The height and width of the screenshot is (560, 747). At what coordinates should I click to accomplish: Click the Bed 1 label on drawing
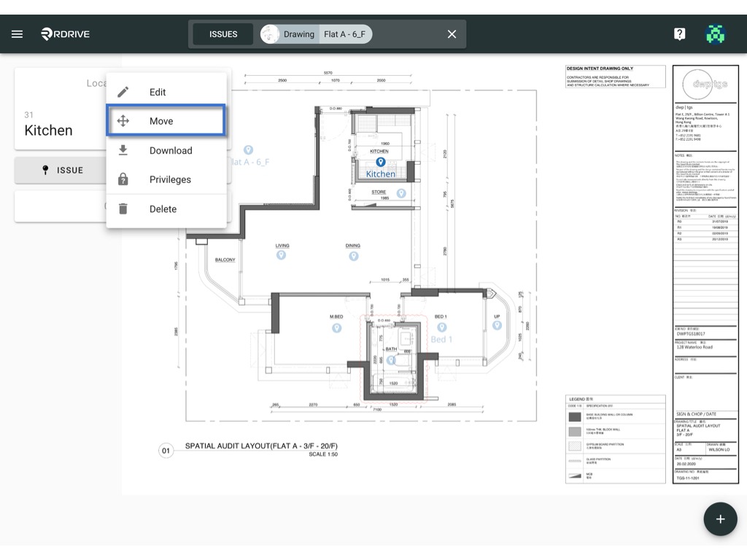(441, 340)
